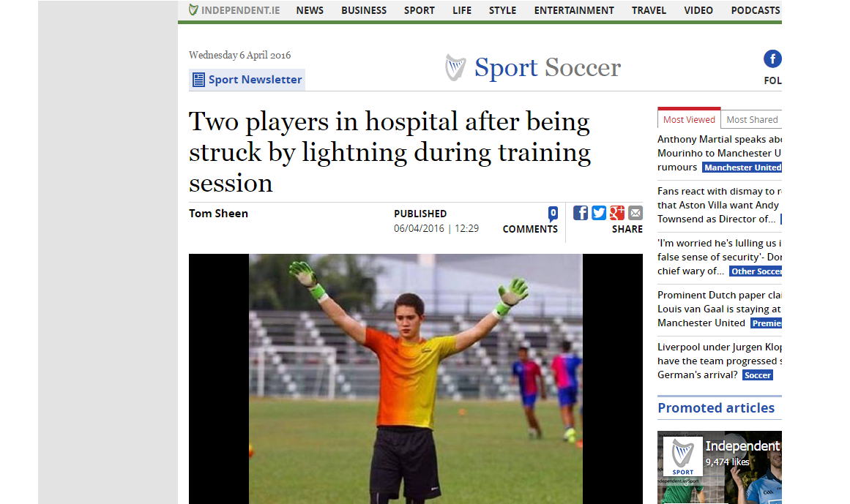Open the comments speech bubble icon

point(553,214)
